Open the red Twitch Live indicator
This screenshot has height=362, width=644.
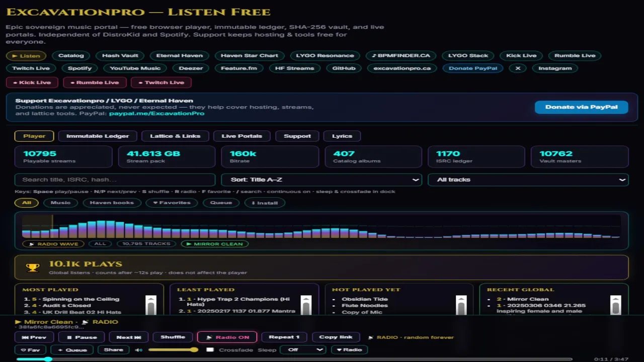pyautogui.click(x=161, y=82)
